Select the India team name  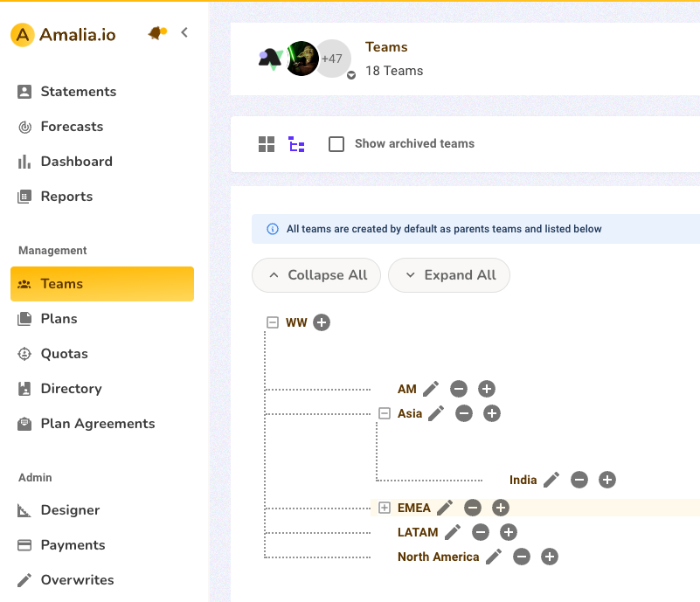pyautogui.click(x=523, y=481)
